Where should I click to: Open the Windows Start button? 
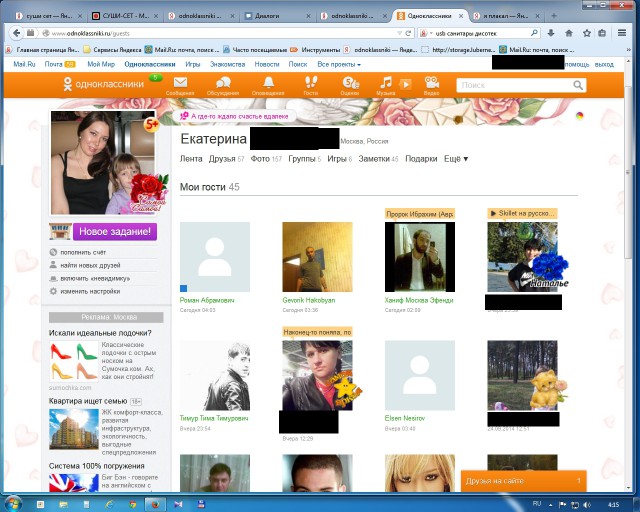click(x=13, y=504)
